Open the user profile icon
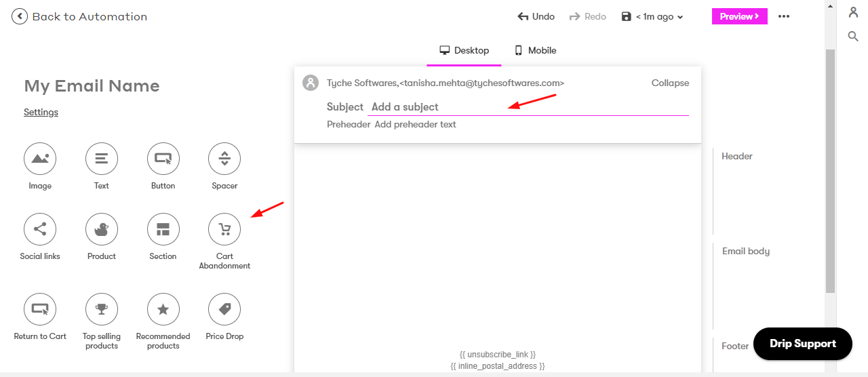This screenshot has height=377, width=868. 854,12
